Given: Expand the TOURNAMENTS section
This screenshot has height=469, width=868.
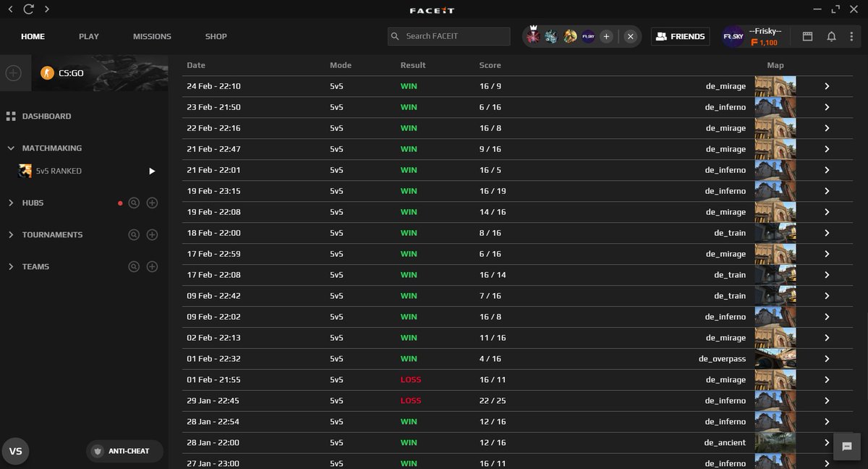Looking at the screenshot, I should 11,234.
